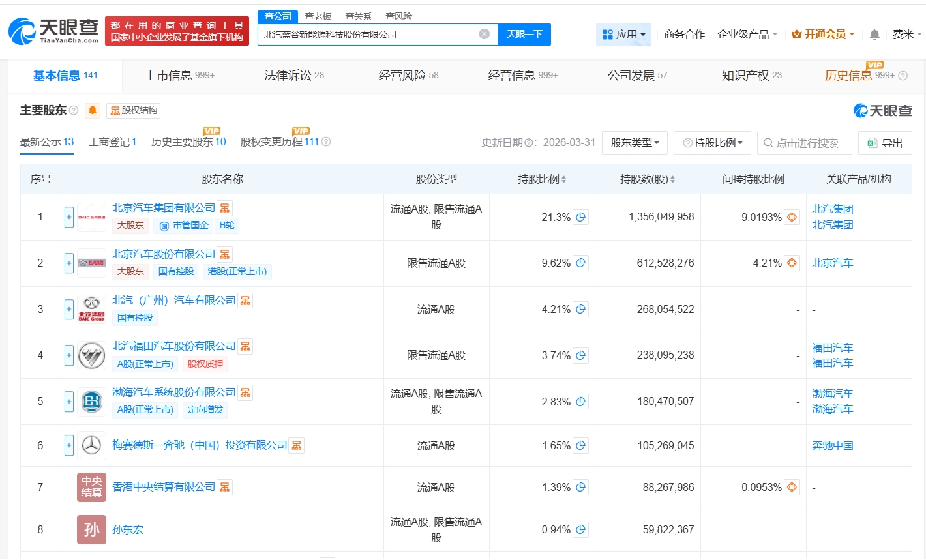Image resolution: width=926 pixels, height=560 pixels.
Task: Open 商务合作 link
Action: coord(684,35)
